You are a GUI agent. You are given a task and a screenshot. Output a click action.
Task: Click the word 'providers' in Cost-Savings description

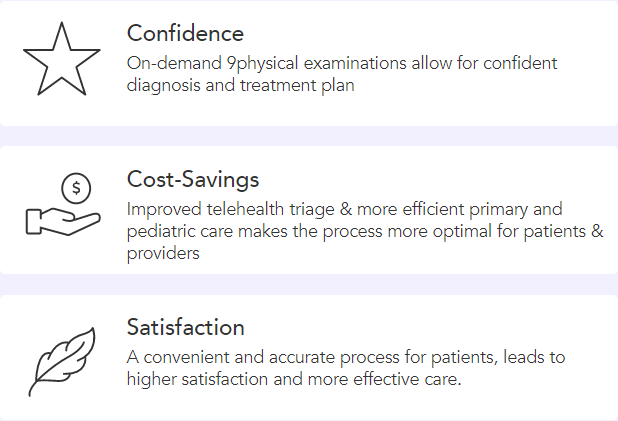coord(164,253)
